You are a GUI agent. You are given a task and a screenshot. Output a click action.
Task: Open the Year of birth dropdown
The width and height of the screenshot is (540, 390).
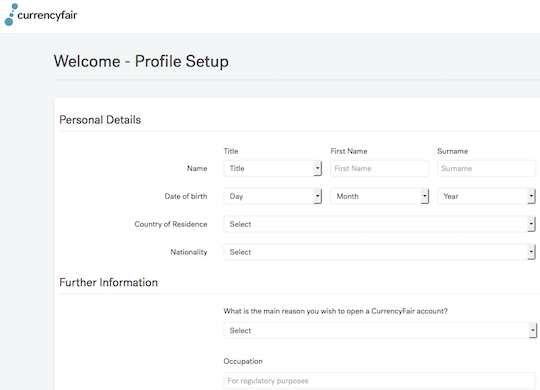(486, 196)
